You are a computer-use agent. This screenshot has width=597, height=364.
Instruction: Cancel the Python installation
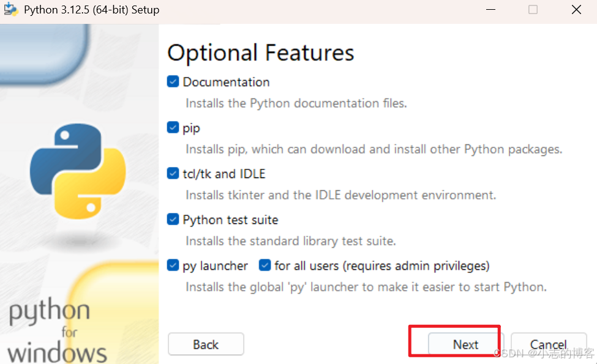pyautogui.click(x=549, y=344)
